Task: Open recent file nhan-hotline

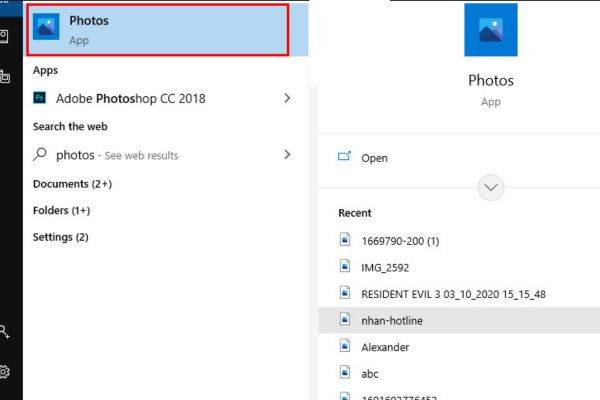Action: click(459, 320)
